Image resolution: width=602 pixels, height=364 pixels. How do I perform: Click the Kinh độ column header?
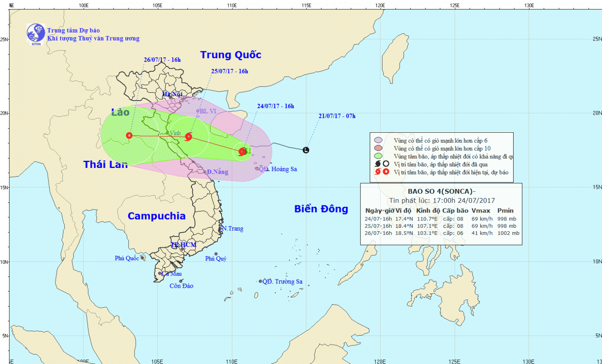(x=428, y=210)
